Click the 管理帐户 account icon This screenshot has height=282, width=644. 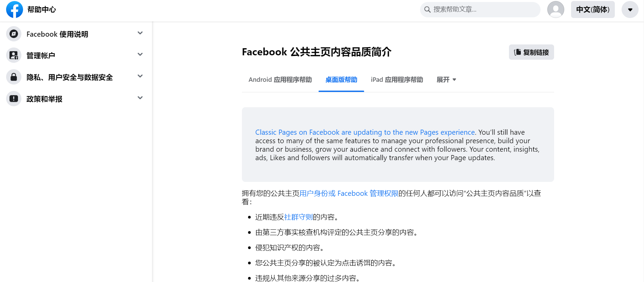(14, 55)
